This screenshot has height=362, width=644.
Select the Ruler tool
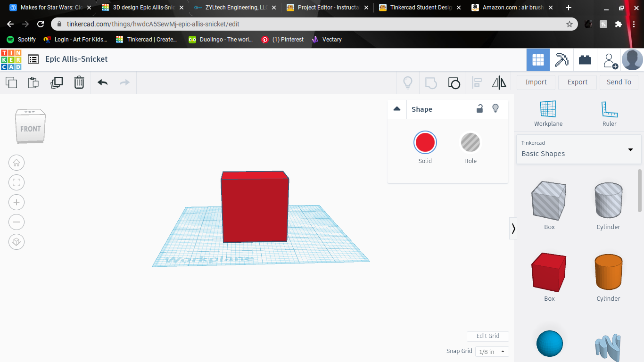click(x=609, y=113)
